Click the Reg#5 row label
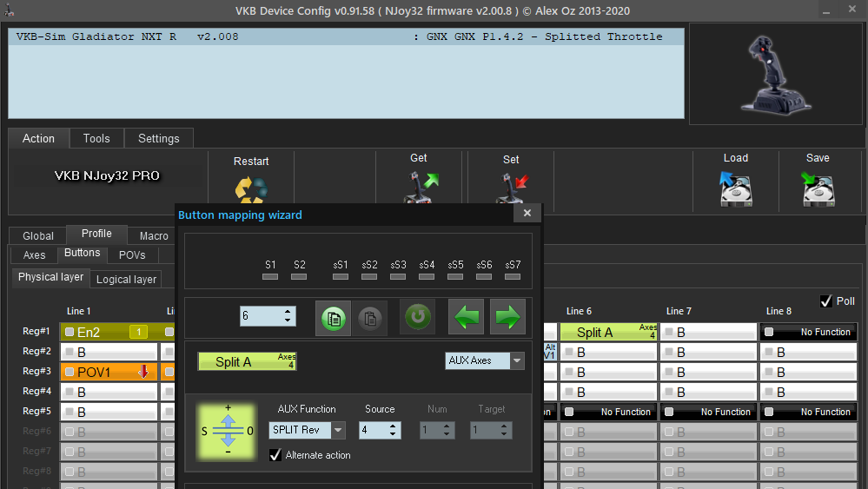The height and width of the screenshot is (489, 868). tap(36, 411)
